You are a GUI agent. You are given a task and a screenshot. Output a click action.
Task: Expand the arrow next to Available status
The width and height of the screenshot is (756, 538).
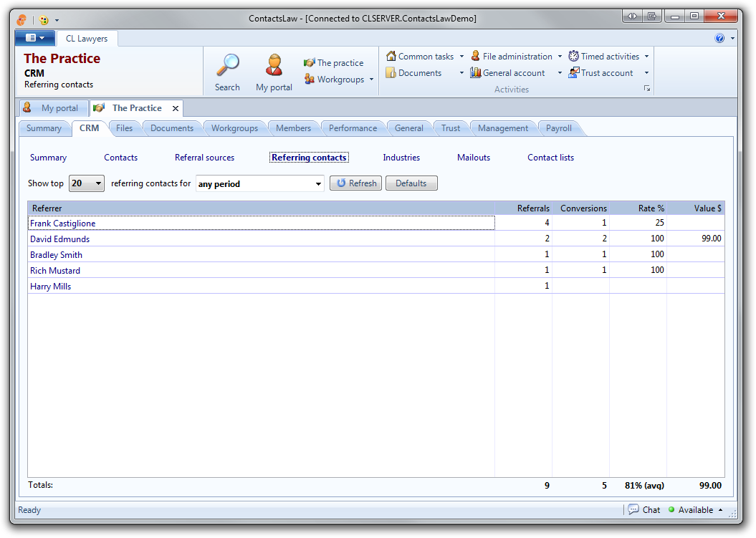pos(721,509)
